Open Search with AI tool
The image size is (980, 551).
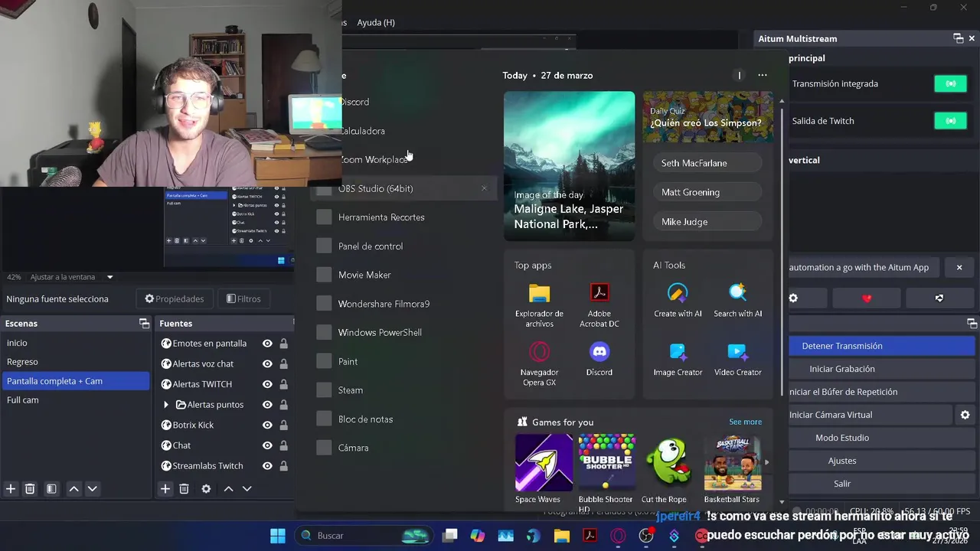pos(737,300)
